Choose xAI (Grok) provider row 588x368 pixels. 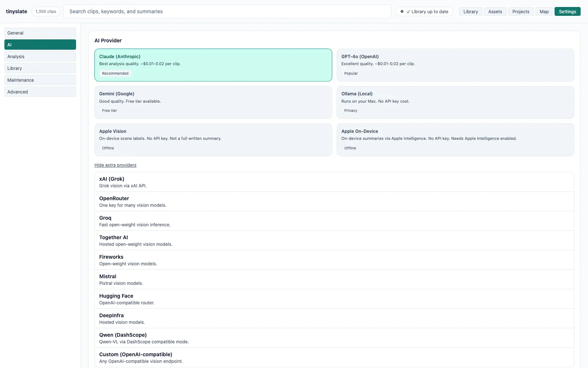334,182
